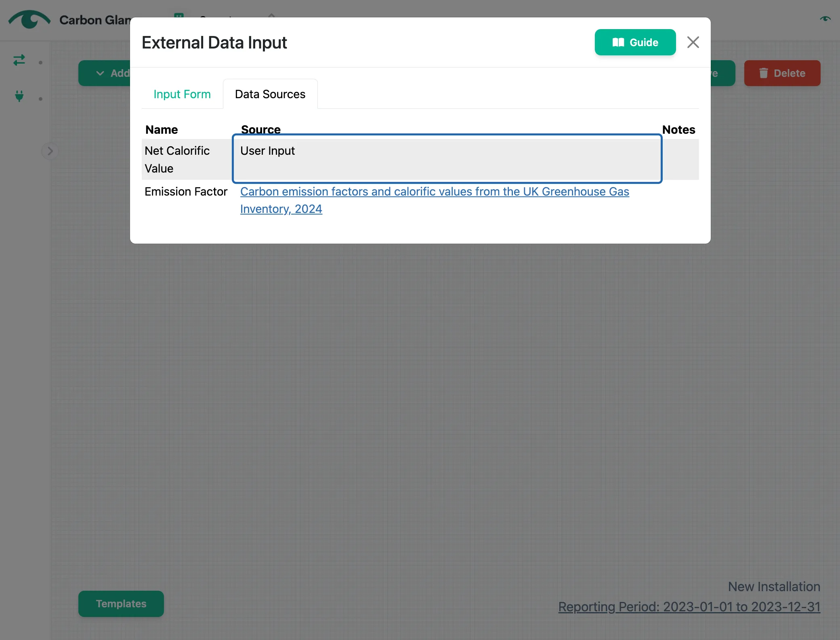Image resolution: width=840 pixels, height=640 pixels.
Task: Click the Notes column header
Action: coord(678,130)
